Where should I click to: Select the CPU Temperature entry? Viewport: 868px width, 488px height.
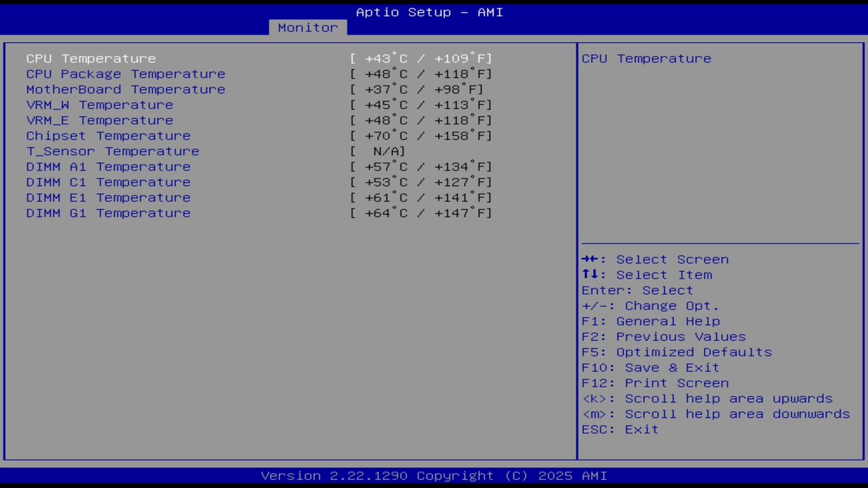coord(91,58)
